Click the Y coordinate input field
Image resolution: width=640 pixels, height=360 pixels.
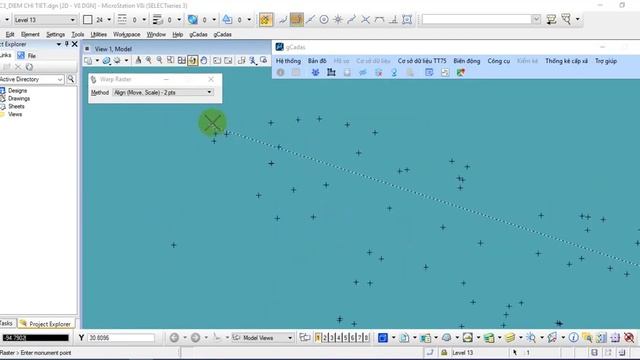[121, 338]
